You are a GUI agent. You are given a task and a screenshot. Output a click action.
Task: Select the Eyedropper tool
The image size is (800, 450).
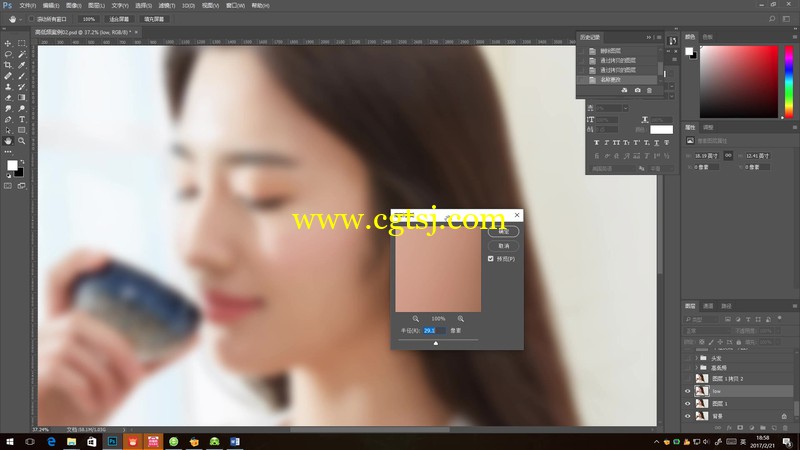tap(21, 65)
